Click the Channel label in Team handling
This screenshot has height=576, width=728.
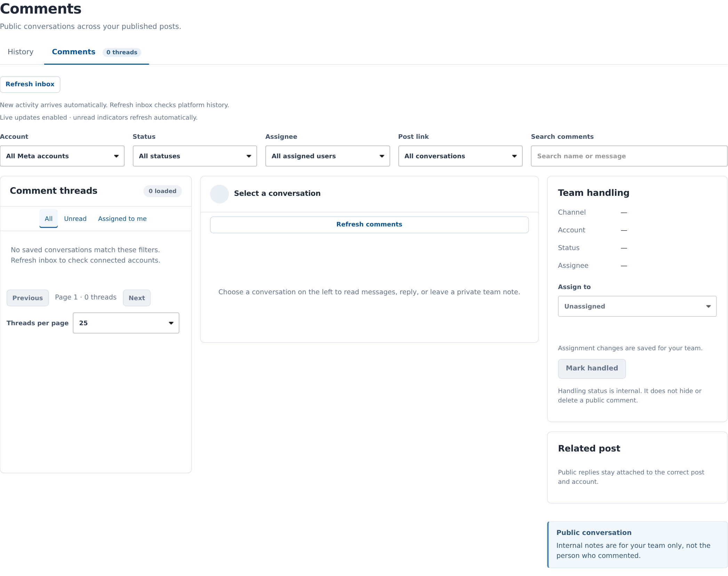(571, 212)
